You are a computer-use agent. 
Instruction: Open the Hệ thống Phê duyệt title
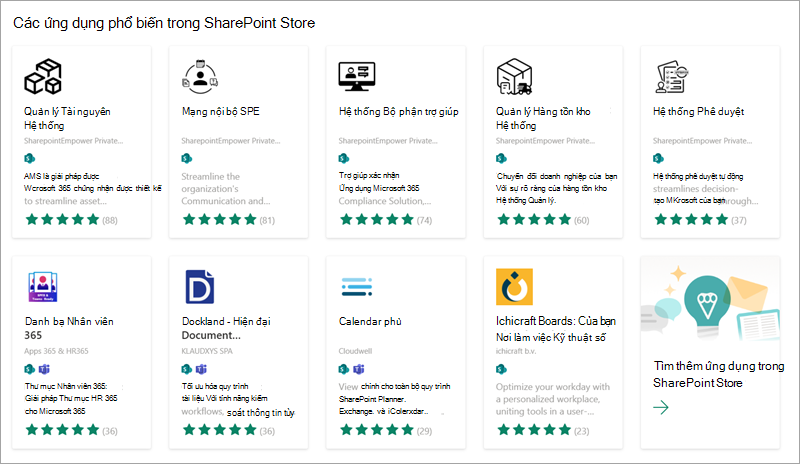coord(698,112)
